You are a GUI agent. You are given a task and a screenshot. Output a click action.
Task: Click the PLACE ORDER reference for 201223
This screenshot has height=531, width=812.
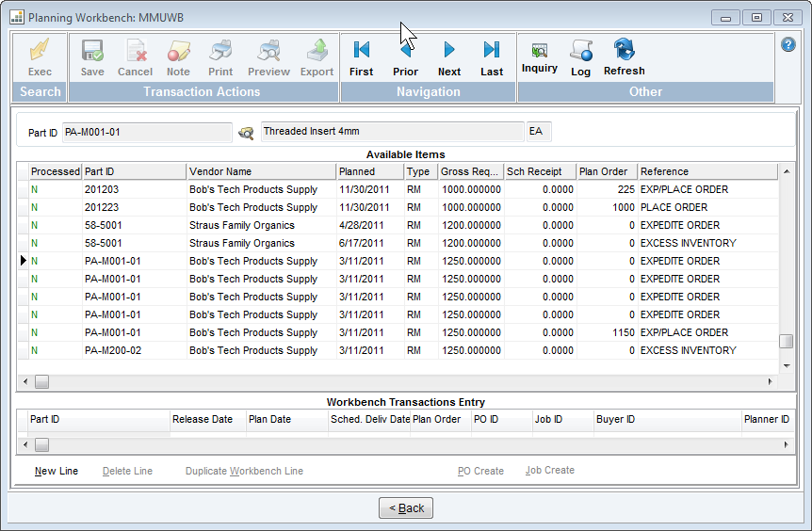674,207
